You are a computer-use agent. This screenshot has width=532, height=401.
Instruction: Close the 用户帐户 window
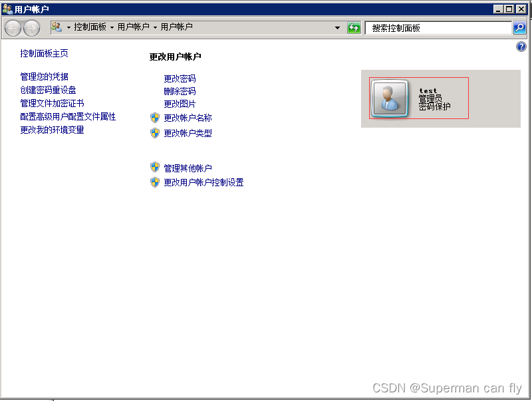click(x=521, y=9)
